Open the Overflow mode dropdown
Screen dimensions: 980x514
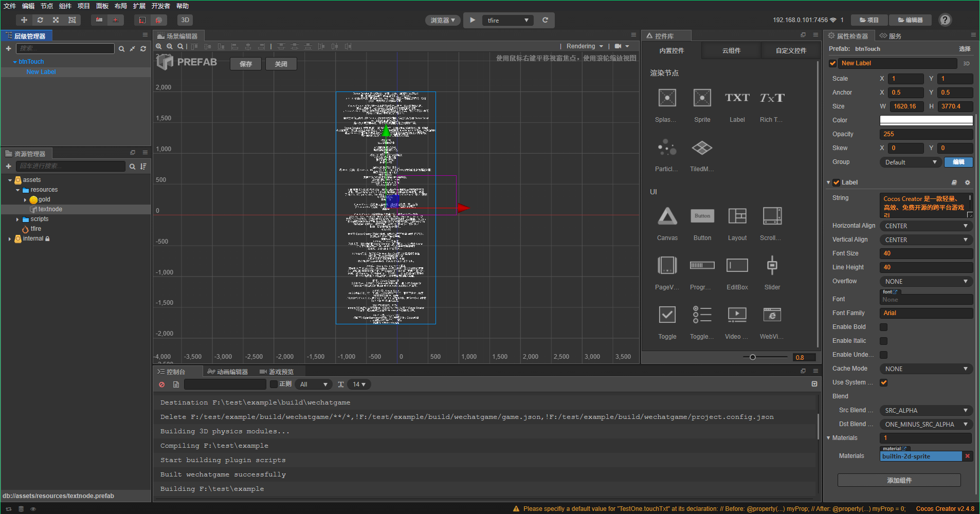(925, 282)
